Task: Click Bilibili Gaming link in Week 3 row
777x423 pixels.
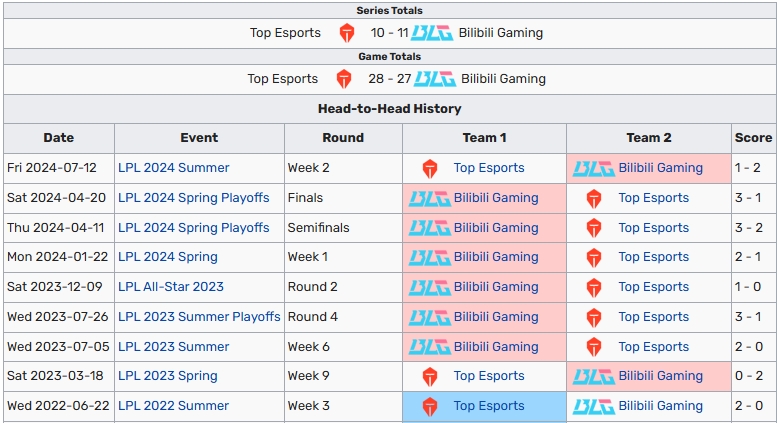Action: coord(661,406)
